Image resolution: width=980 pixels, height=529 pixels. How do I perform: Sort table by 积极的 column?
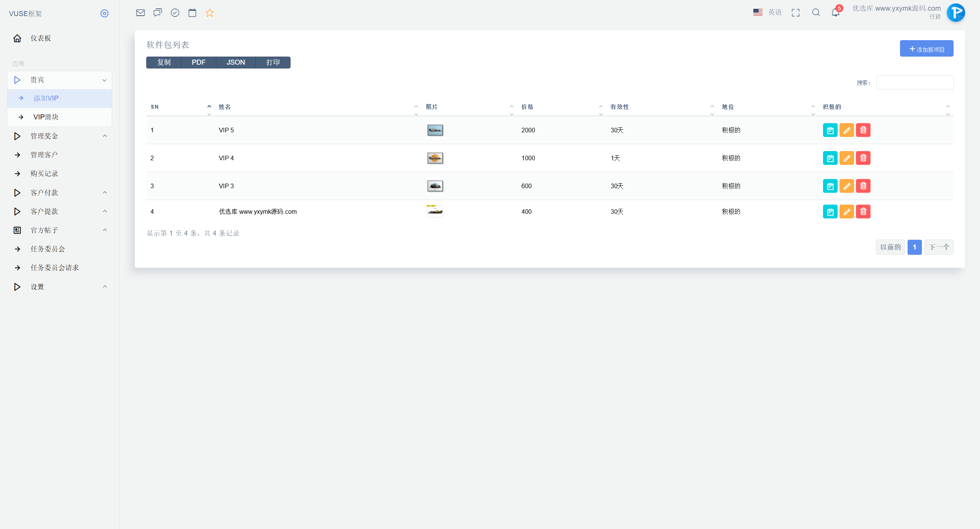click(x=886, y=107)
